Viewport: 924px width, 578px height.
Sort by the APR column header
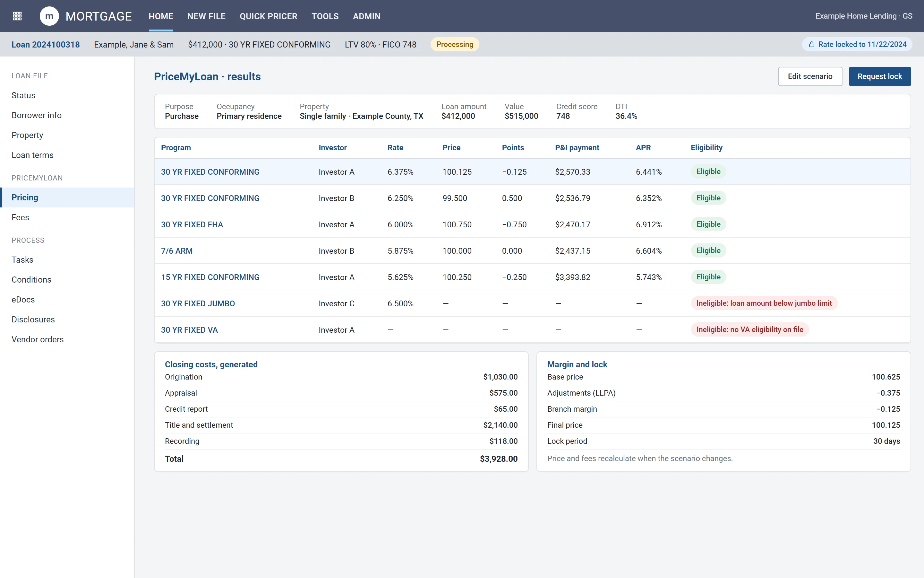[643, 148]
